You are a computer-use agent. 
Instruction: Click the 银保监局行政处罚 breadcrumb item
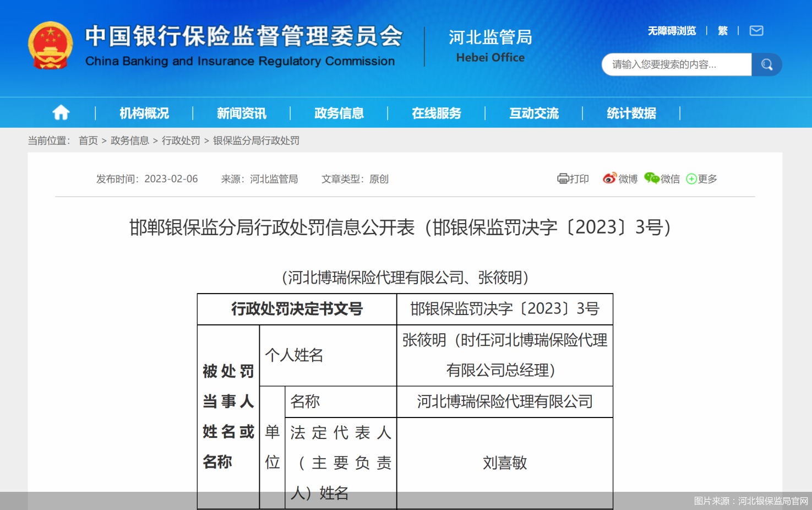255,141
